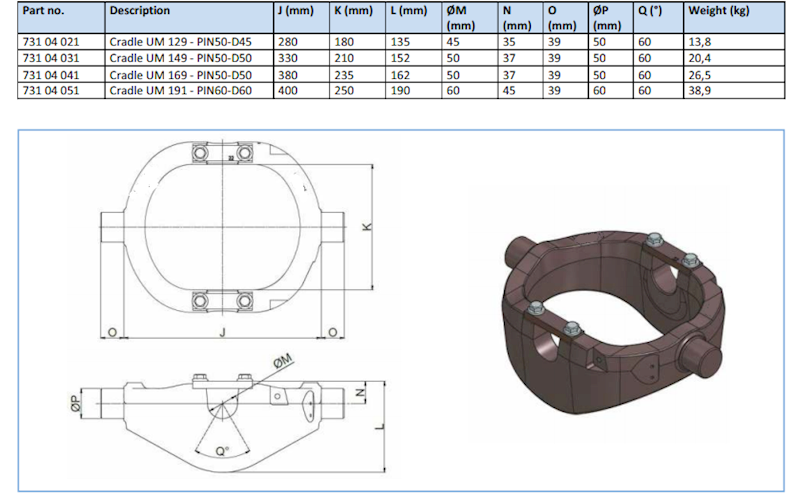Click N value 37 in UM 149 row

(x=509, y=58)
